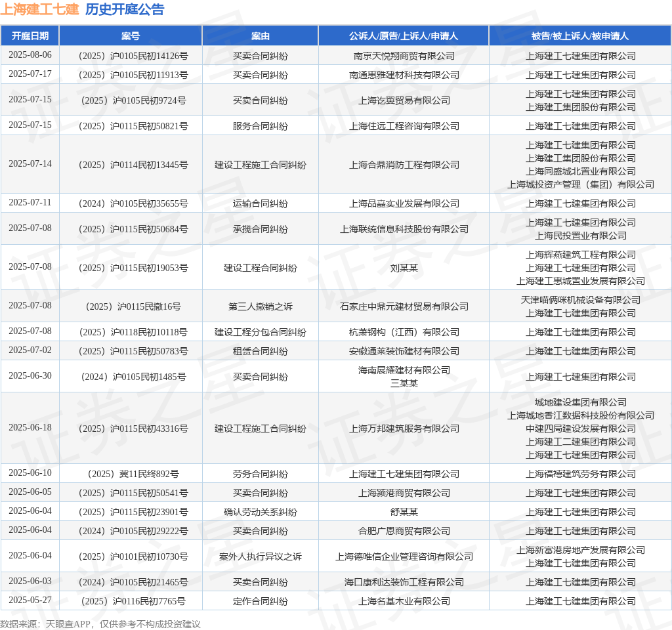The width and height of the screenshot is (672, 630).
Task: Click cause 案外人执行异议之诉
Action: pos(260,556)
